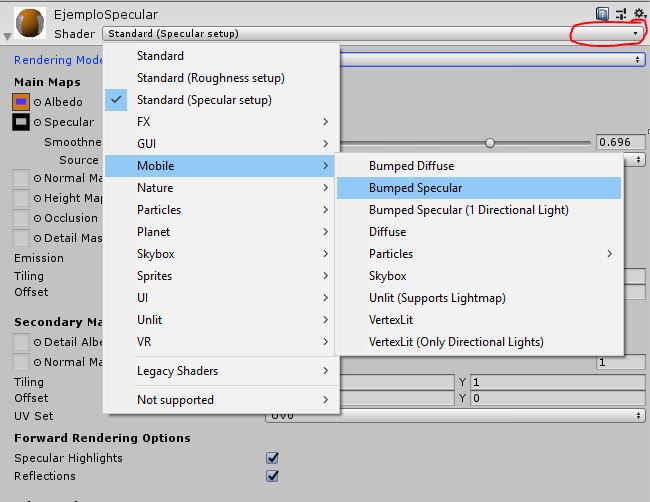Screen dimensions: 650x502
Task: Select Mobile Bumped Specular shader
Action: coord(479,188)
